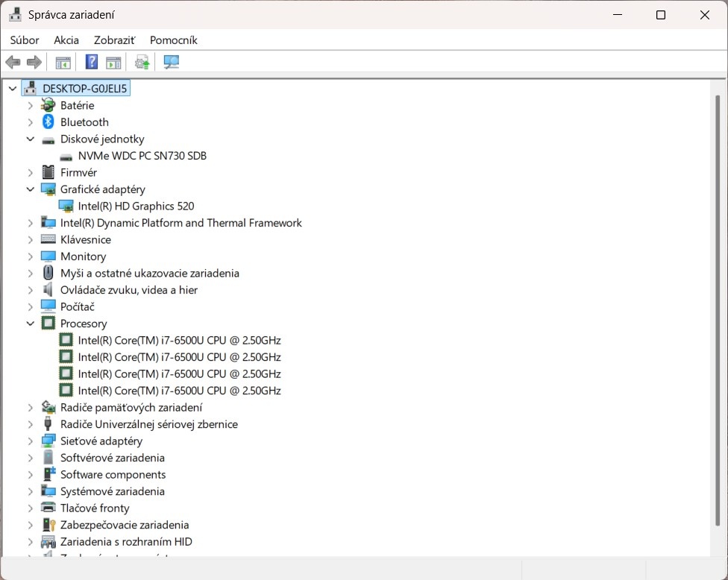Screen dimensions: 728x580
Task: Expand the Klávesnice category
Action: 31,240
